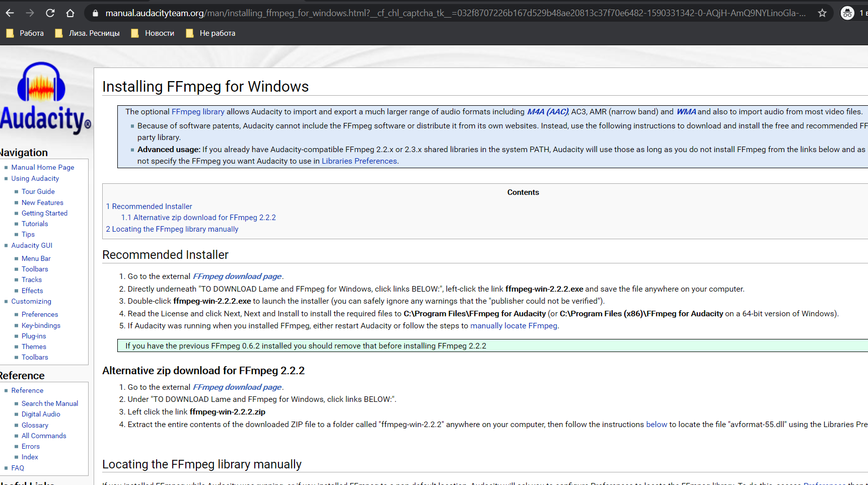Click the browser forward arrow

tap(30, 13)
